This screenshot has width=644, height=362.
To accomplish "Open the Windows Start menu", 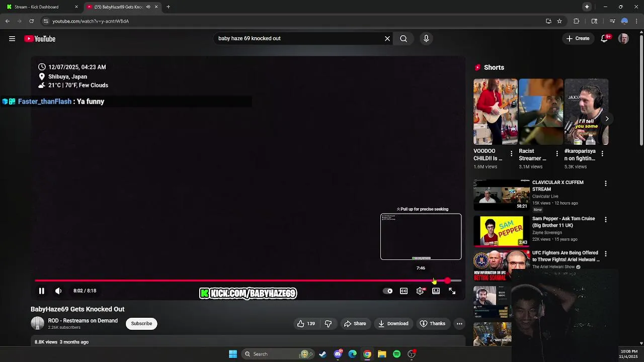I will tap(233, 354).
